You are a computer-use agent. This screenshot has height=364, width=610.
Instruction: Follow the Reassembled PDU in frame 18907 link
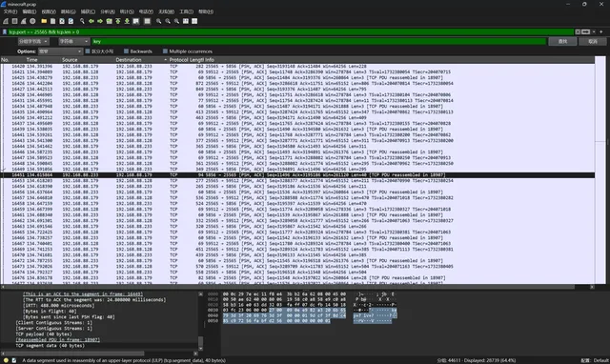57,340
